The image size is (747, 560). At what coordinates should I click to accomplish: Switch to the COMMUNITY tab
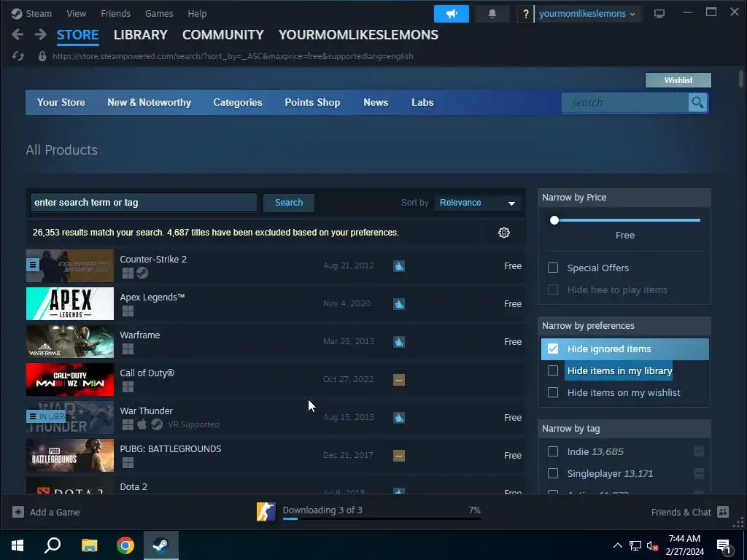tap(223, 35)
